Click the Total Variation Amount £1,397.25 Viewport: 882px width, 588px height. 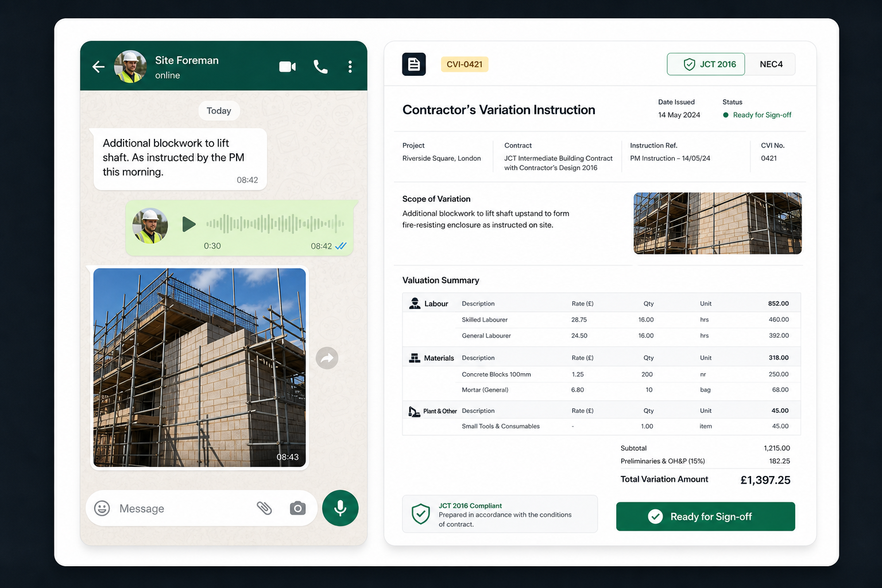[765, 480]
